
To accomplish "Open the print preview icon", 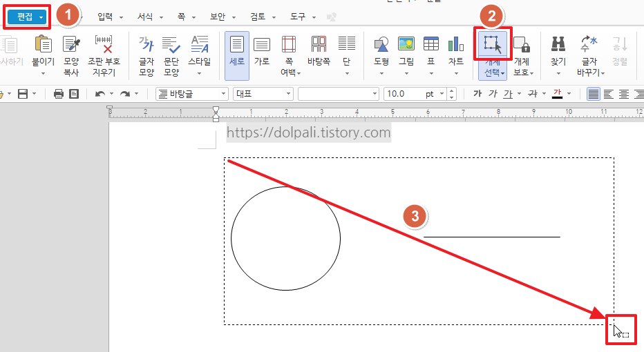I will (x=74, y=94).
